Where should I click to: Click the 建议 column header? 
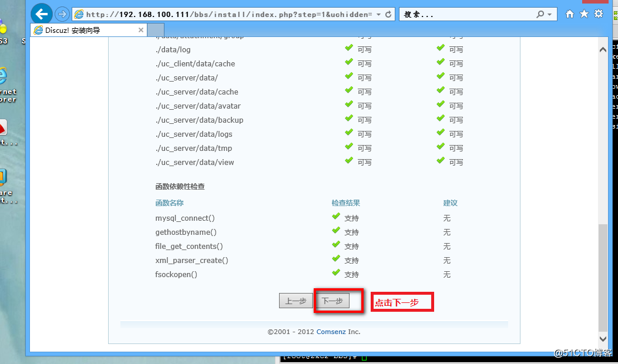[451, 203]
